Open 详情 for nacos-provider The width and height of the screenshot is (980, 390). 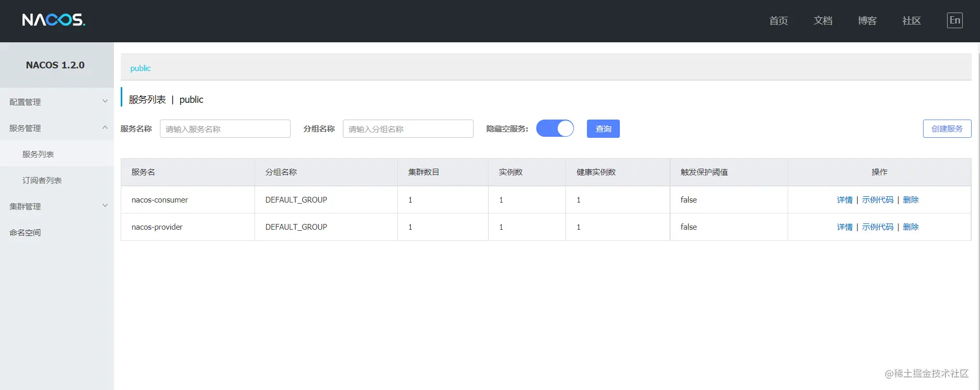[845, 227]
